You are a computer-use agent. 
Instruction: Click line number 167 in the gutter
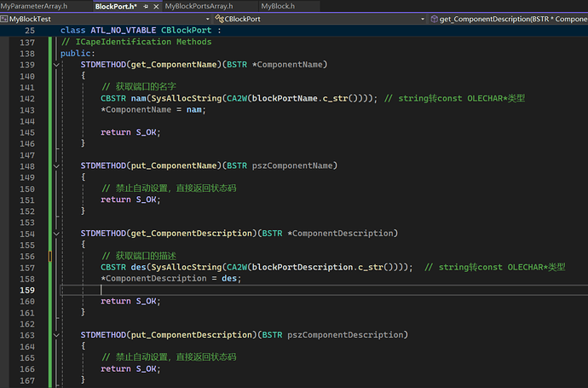pyautogui.click(x=27, y=380)
